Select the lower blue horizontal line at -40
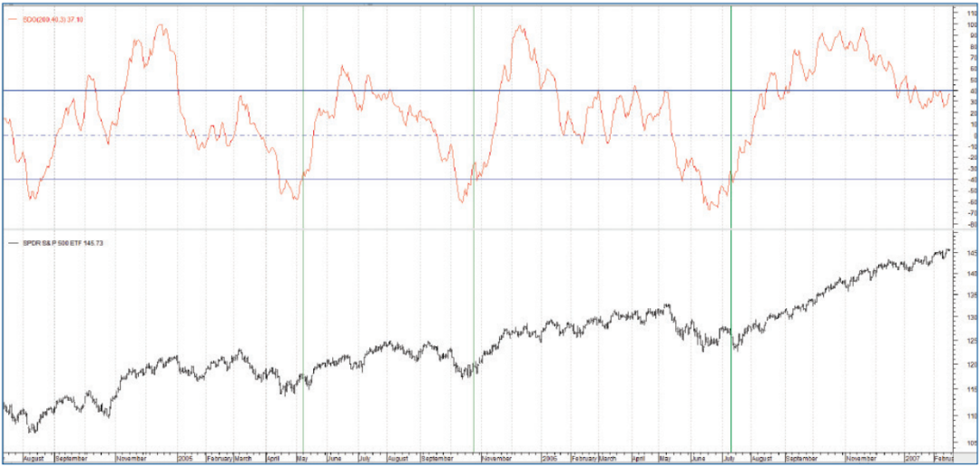980x467 pixels. 363,179
